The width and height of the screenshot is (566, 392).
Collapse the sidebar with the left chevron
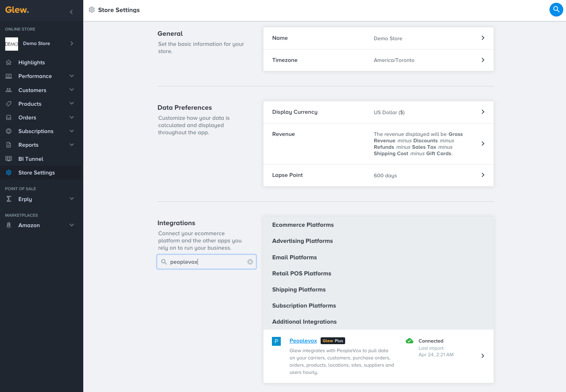(x=71, y=12)
